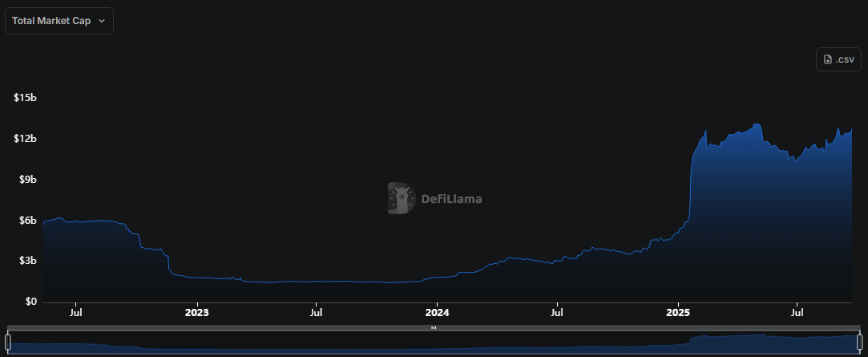Download chart data with the .csv button
The width and height of the screenshot is (868, 357).
click(839, 59)
